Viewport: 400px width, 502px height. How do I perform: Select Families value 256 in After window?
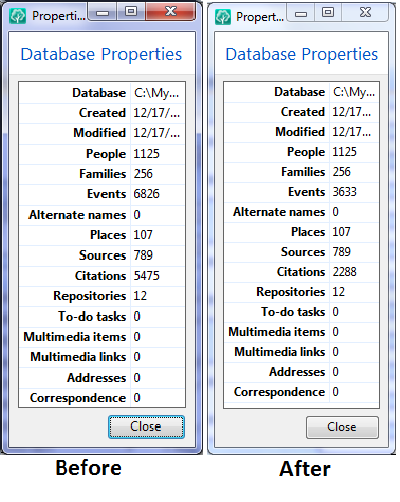coord(342,172)
